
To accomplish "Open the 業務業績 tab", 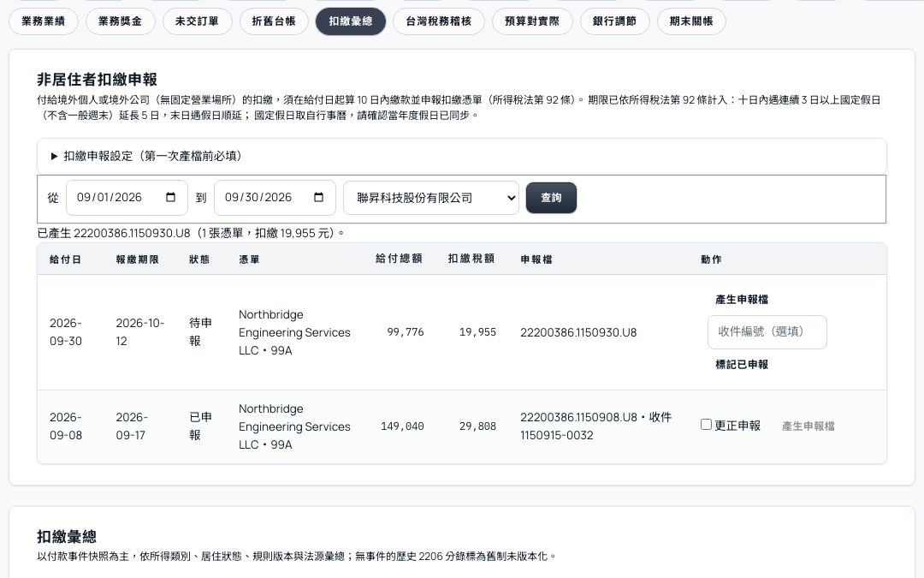I will (43, 21).
